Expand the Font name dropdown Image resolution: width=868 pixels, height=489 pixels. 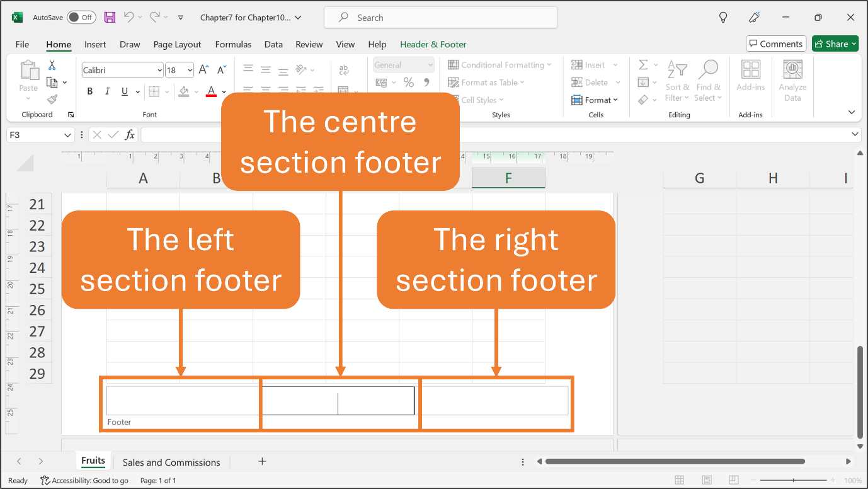159,71
